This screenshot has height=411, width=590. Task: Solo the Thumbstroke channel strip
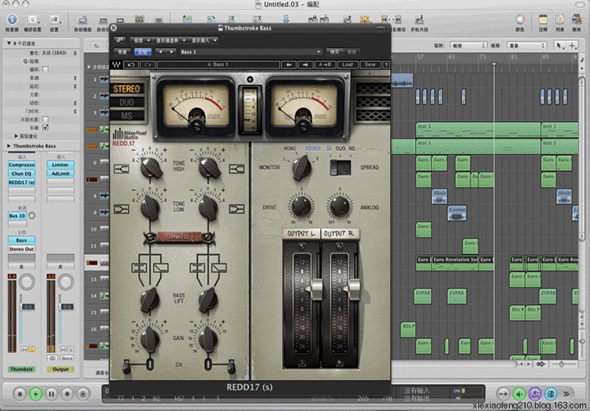tap(32, 350)
